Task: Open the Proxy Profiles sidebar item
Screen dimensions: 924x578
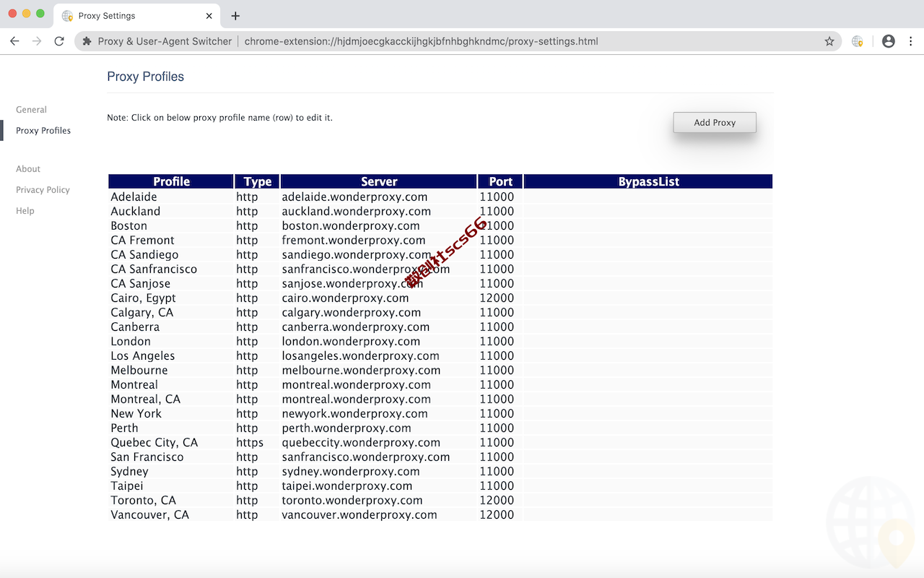Action: 43,131
